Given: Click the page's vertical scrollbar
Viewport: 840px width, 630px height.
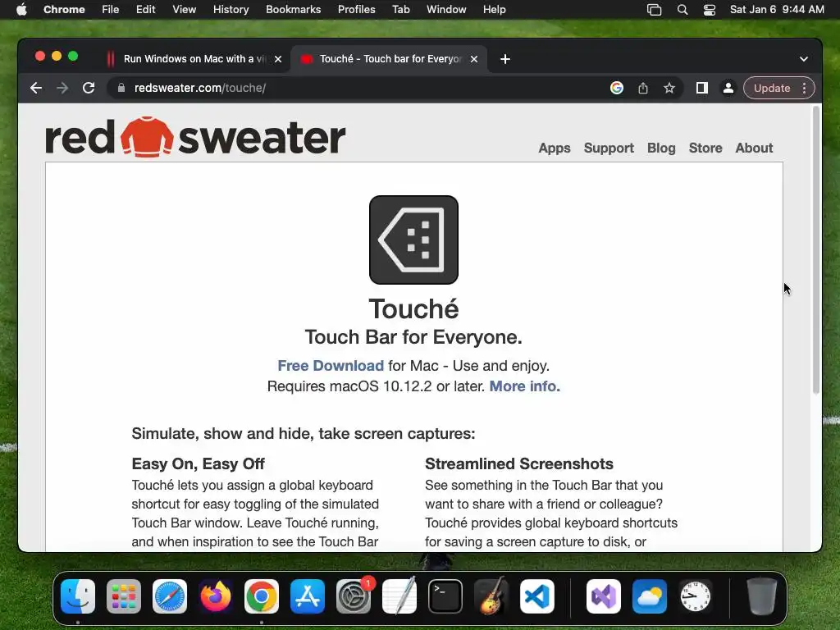Looking at the screenshot, I should [816, 249].
